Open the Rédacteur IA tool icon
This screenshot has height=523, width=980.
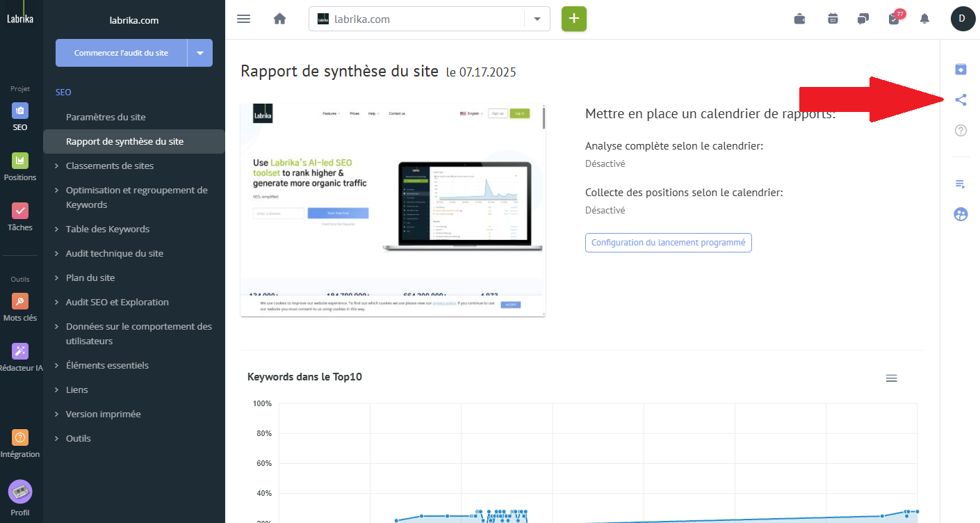[20, 351]
